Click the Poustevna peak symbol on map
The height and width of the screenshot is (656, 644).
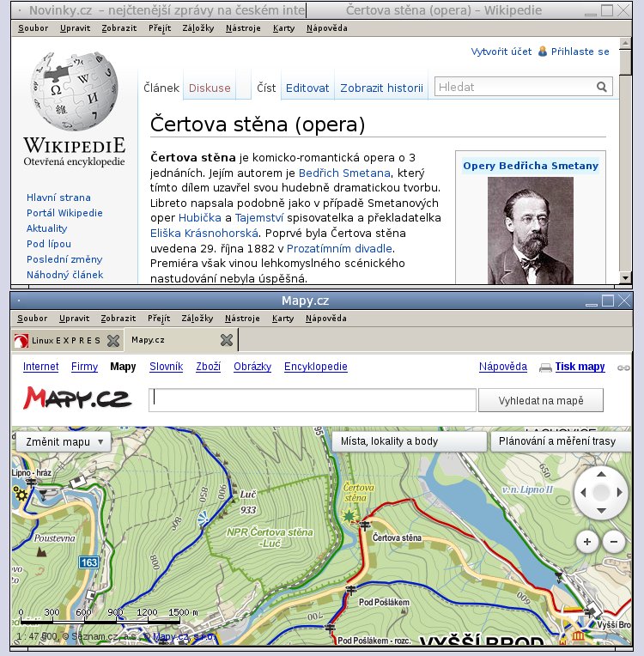[x=41, y=552]
